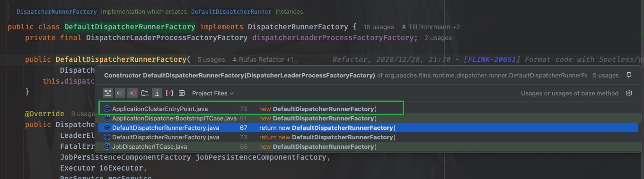Screen dimensions: 644x179
Task: Click 'Executor ioExecutor' parameter line in the editor
Action: pos(103,168)
